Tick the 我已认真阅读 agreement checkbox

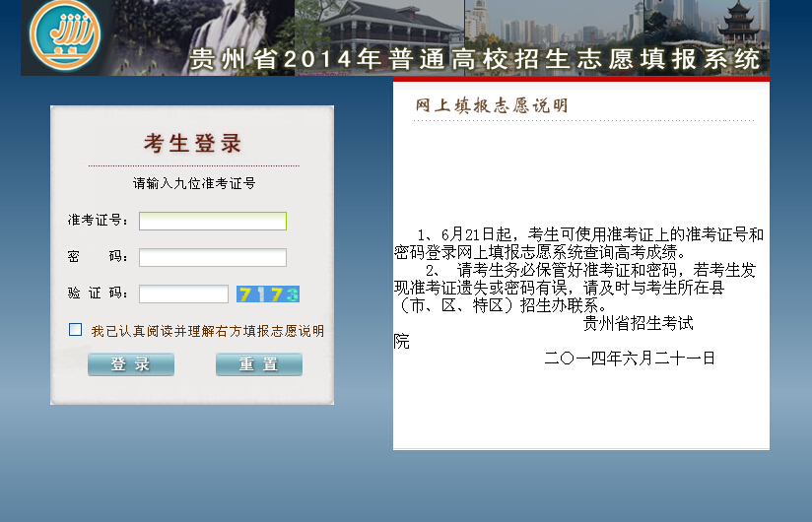point(76,330)
